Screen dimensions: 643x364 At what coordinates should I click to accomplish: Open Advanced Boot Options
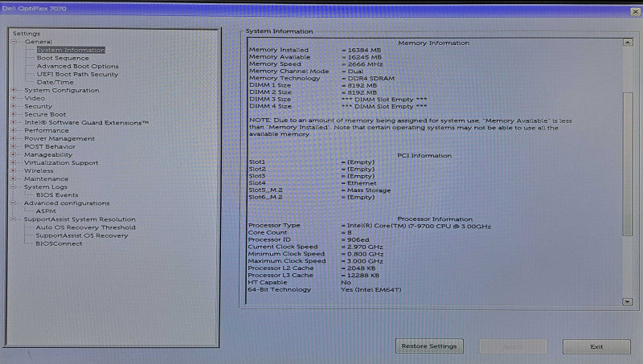pyautogui.click(x=77, y=66)
